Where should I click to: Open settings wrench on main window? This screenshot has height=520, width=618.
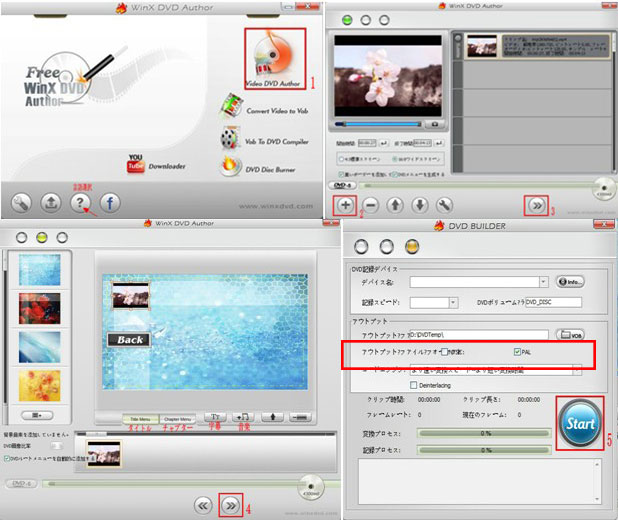pos(21,203)
